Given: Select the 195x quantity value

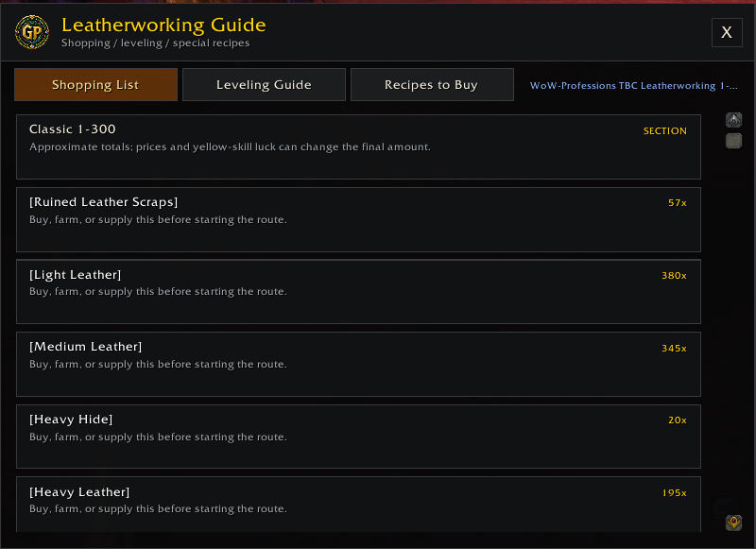Looking at the screenshot, I should tap(674, 493).
